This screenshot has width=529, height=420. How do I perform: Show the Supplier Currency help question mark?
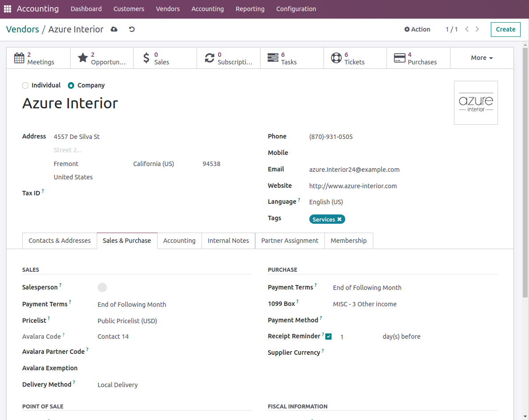coord(323,350)
